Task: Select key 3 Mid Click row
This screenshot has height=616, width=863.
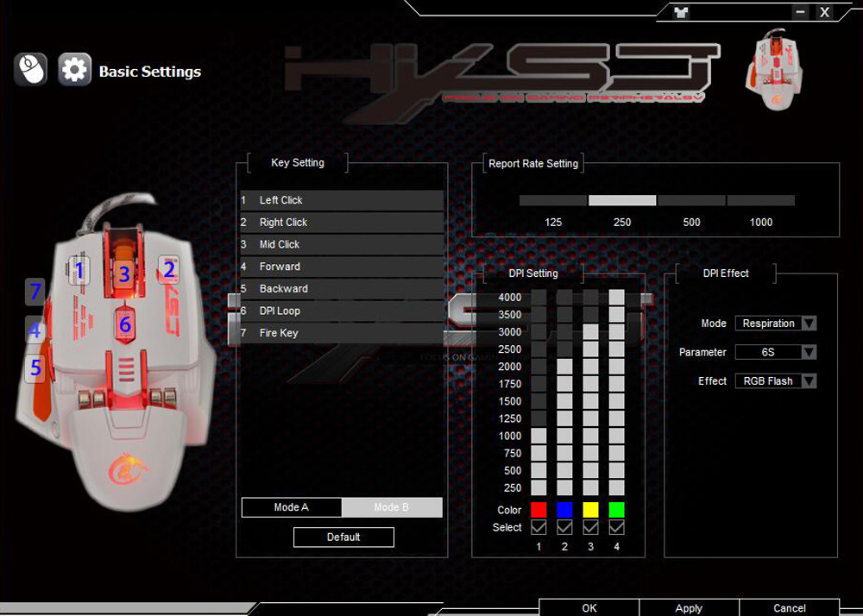Action: [342, 244]
